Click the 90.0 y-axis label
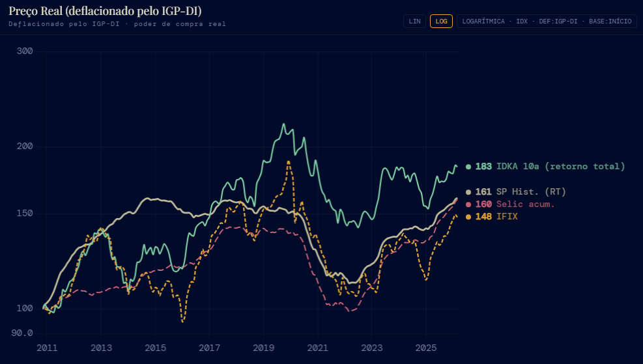 pyautogui.click(x=21, y=333)
